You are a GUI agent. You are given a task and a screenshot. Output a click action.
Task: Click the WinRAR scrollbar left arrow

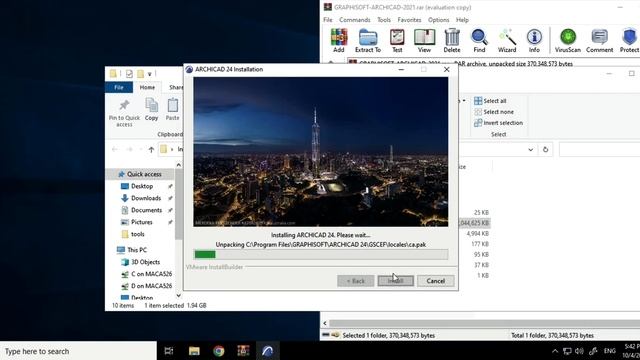(325, 323)
